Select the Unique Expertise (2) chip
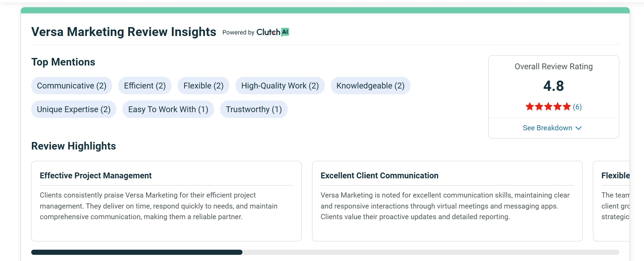Screen dimensions: 644x261 click(74, 109)
